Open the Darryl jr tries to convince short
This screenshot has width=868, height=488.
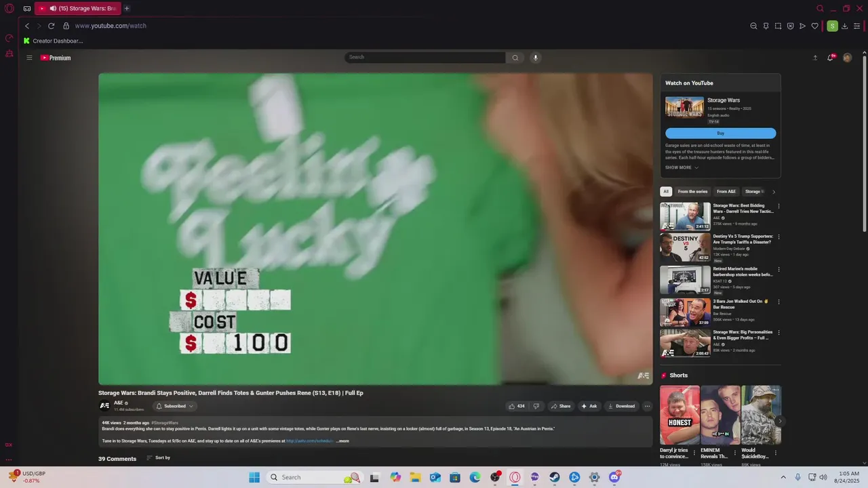pos(679,415)
